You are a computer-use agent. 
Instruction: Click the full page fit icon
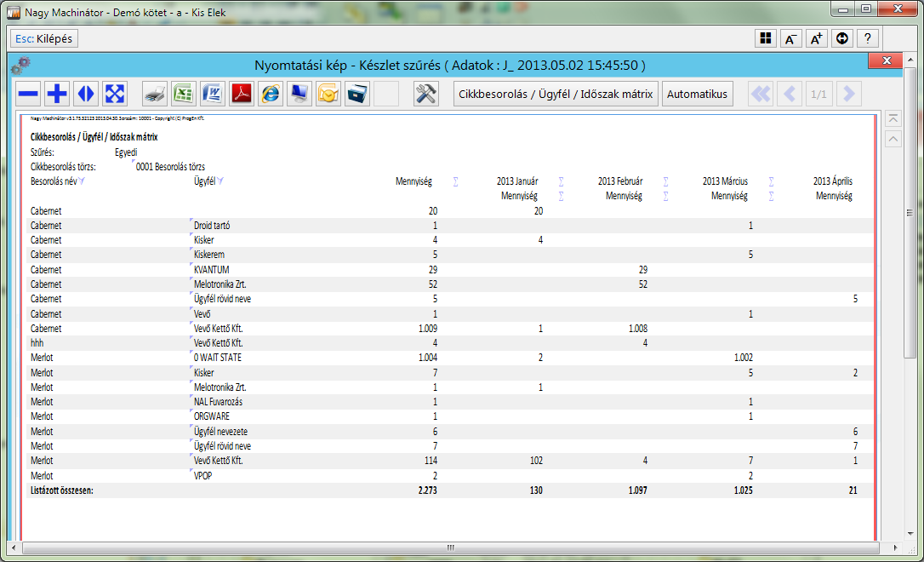tap(115, 94)
